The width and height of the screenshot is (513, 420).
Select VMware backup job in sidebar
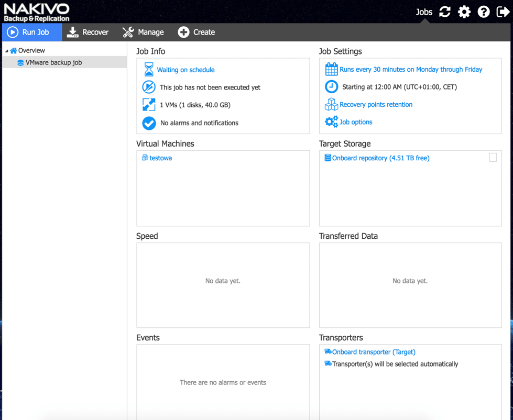53,62
